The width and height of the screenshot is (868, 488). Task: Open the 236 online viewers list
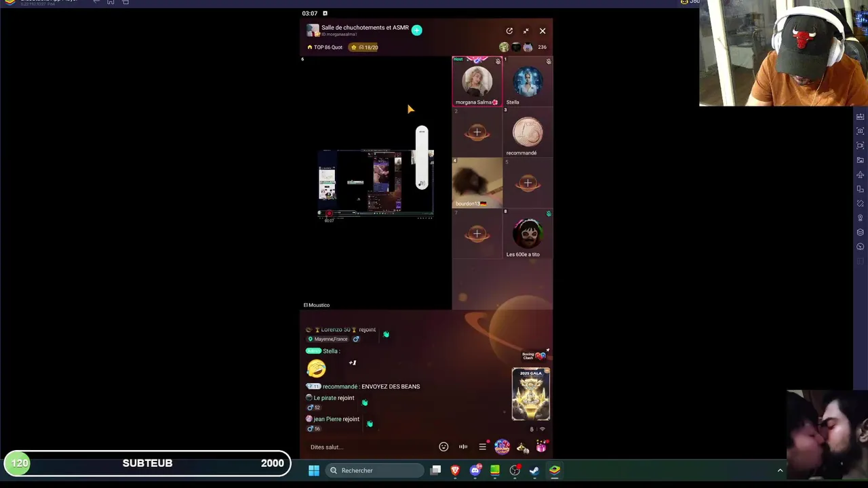pos(542,47)
